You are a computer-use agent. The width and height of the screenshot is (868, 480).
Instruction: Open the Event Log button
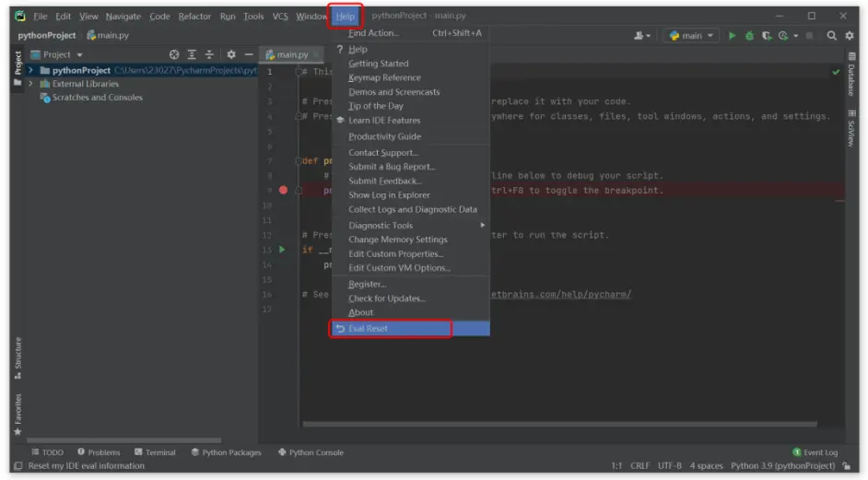point(815,452)
